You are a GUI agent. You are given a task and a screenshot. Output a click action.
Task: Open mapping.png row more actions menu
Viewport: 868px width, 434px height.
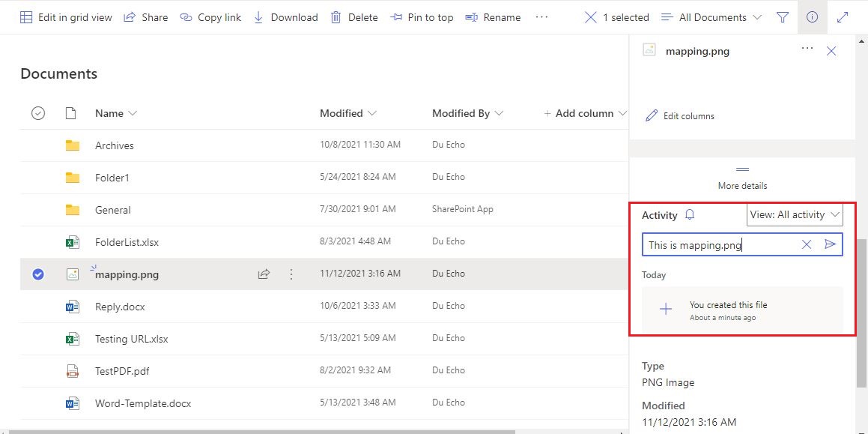coord(291,274)
